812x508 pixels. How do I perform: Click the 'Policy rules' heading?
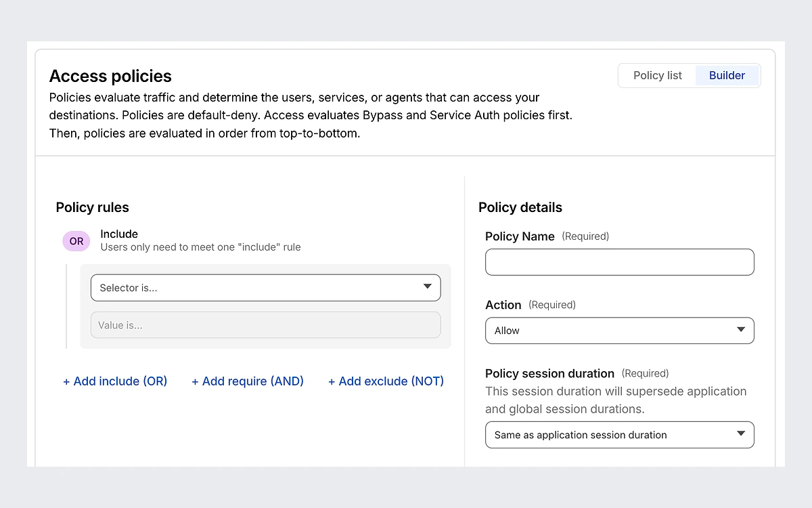pyautogui.click(x=92, y=207)
